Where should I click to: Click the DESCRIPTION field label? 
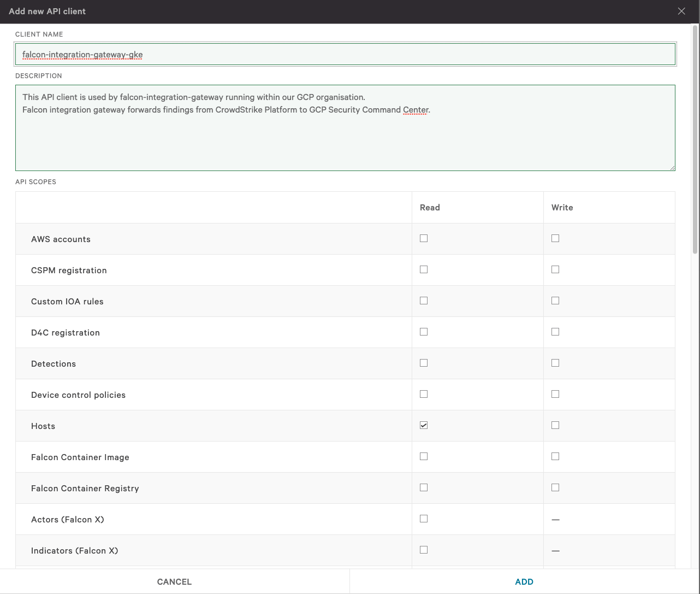[x=38, y=76]
